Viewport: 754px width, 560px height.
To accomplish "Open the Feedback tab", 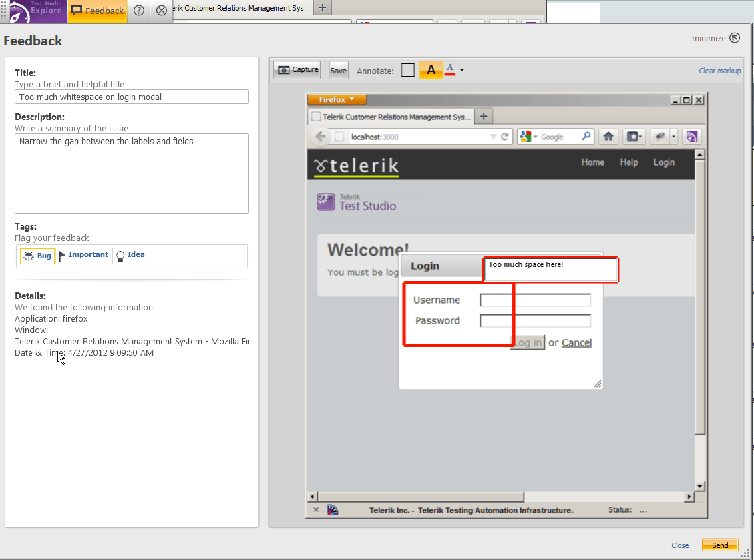I will pyautogui.click(x=98, y=11).
